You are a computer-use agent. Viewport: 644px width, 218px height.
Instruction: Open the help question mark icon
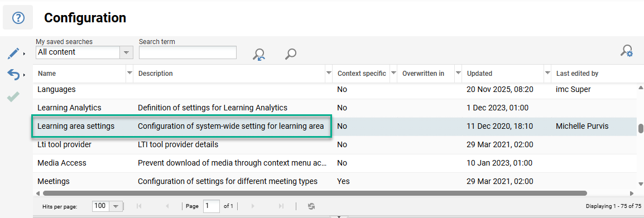pos(18,18)
